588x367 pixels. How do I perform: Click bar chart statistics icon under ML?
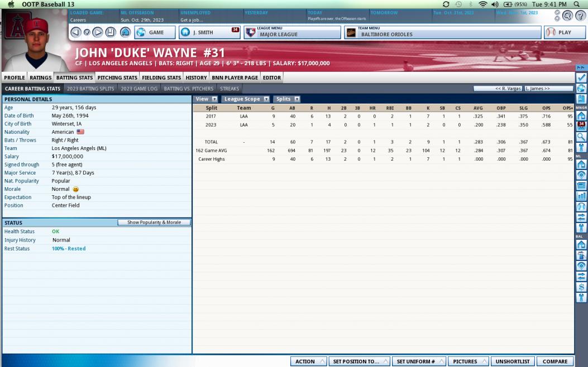click(x=581, y=196)
